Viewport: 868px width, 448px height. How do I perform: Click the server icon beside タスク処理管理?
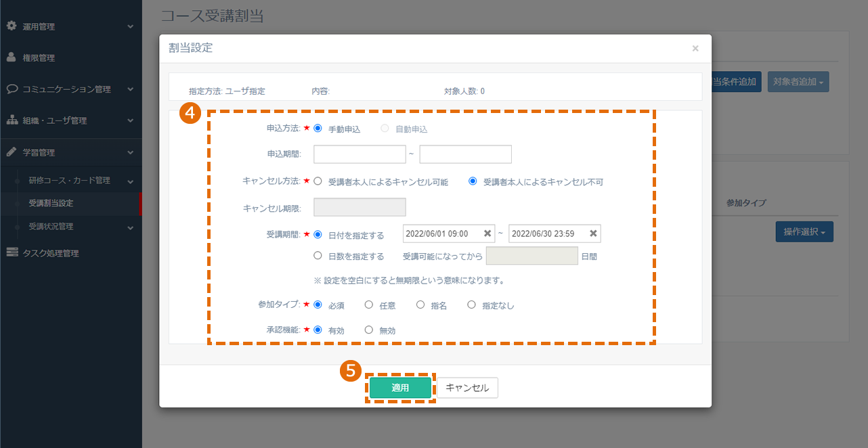(12, 252)
